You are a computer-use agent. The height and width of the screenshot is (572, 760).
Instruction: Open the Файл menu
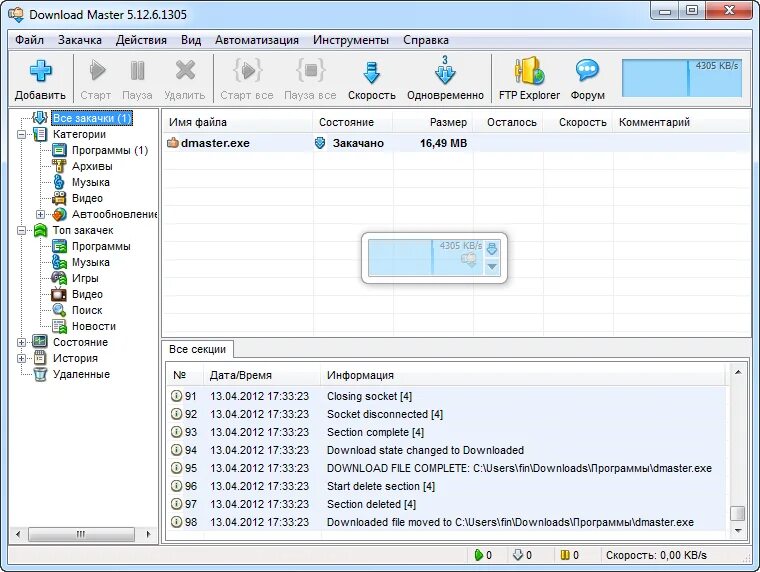[x=29, y=40]
